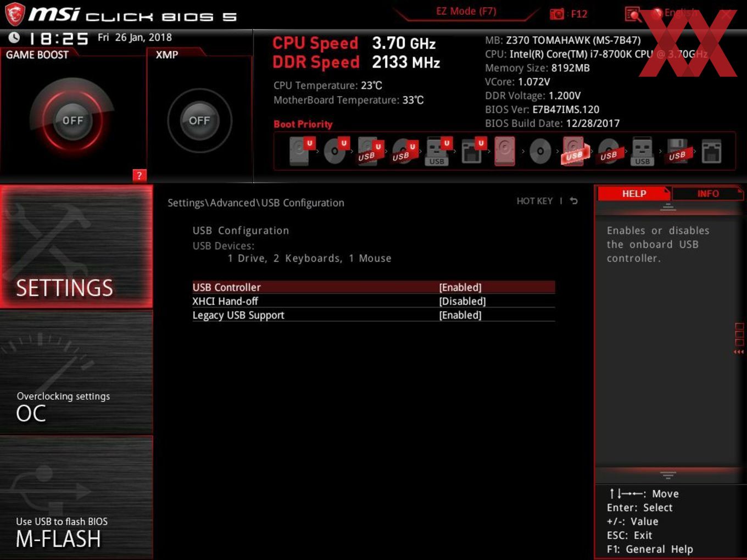Click the BIOS Build Date 12/28/2017 text

tap(552, 124)
